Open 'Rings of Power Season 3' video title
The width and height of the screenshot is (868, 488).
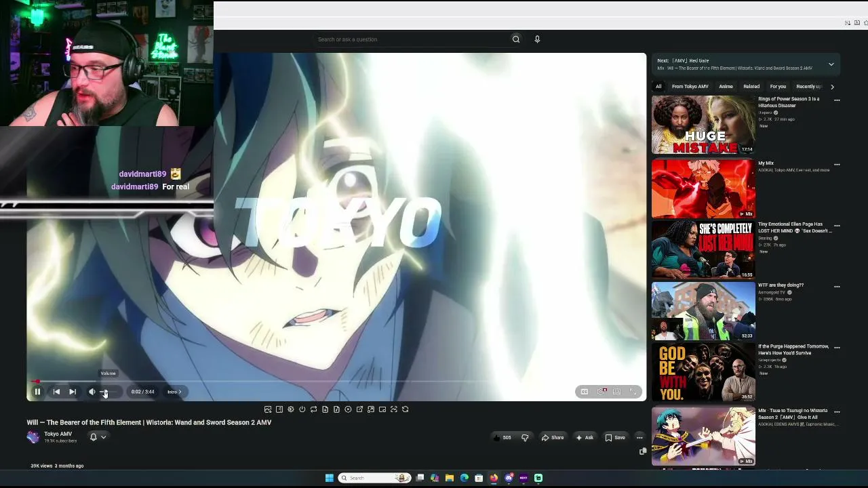coord(789,102)
